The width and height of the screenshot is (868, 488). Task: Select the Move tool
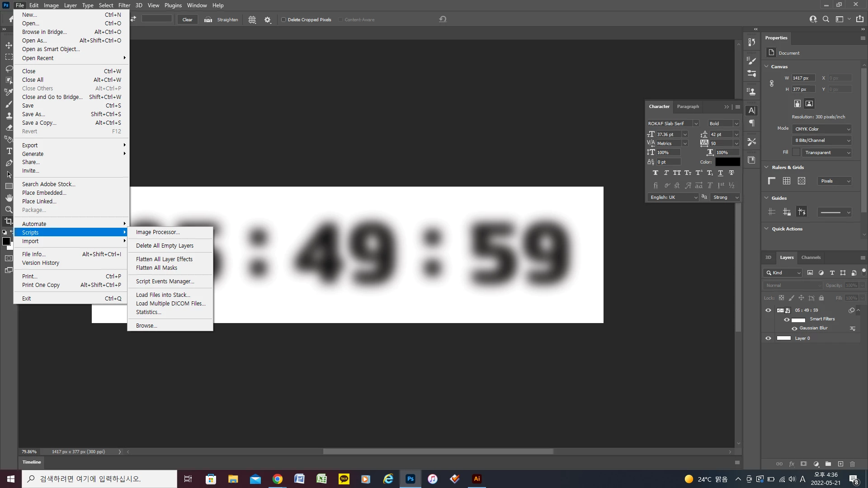click(9, 45)
